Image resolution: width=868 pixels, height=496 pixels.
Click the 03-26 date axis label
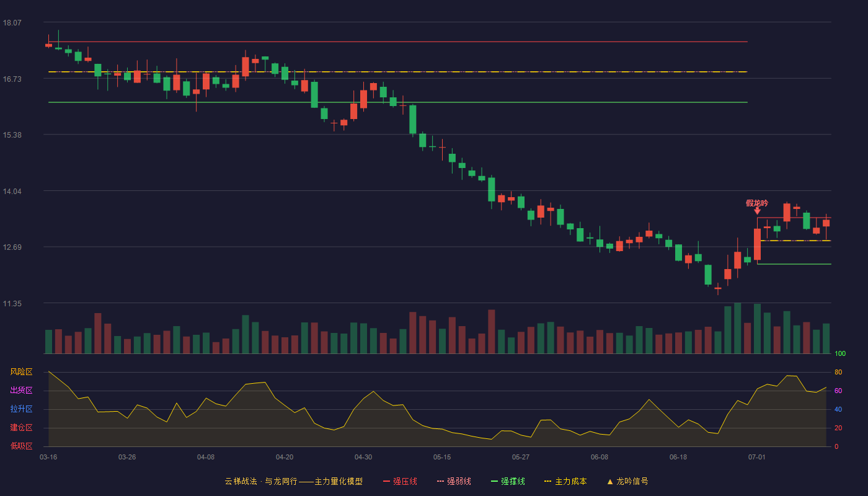pos(127,457)
